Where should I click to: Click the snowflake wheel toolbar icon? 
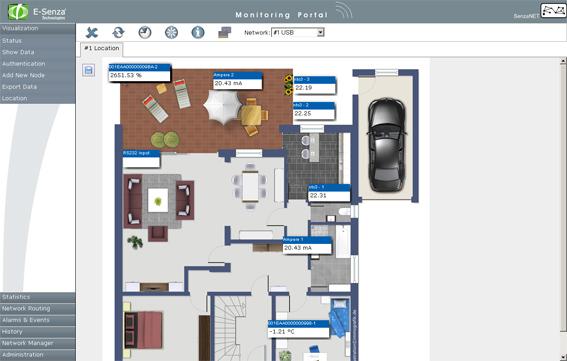click(x=171, y=33)
